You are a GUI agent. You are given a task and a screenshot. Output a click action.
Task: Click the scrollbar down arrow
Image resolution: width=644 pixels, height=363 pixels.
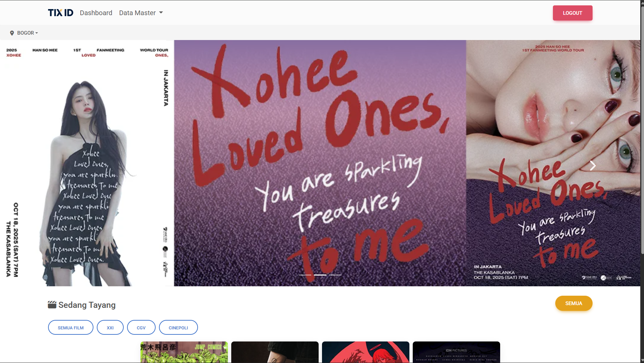coord(642,360)
